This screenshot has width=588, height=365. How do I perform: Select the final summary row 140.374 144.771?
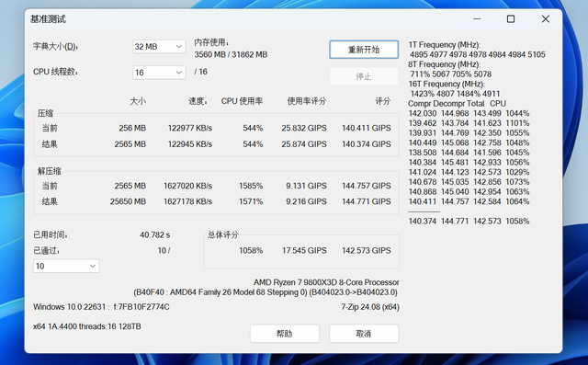469,221
